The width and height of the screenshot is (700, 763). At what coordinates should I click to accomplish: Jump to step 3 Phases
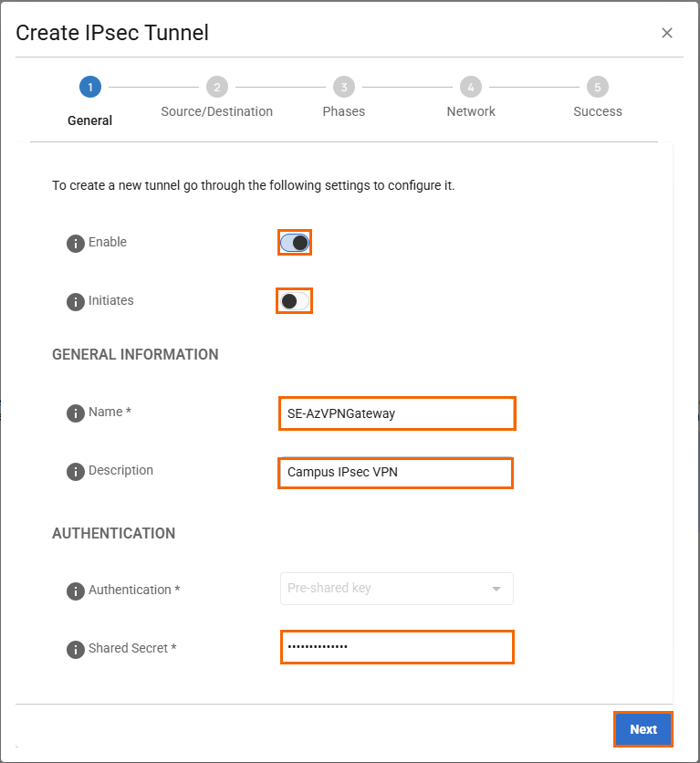[x=343, y=88]
